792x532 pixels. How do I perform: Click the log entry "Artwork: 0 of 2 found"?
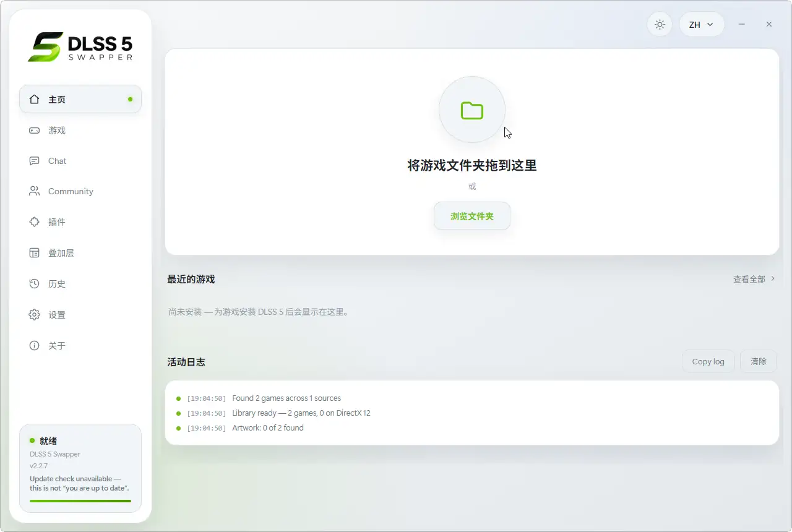pyautogui.click(x=268, y=428)
